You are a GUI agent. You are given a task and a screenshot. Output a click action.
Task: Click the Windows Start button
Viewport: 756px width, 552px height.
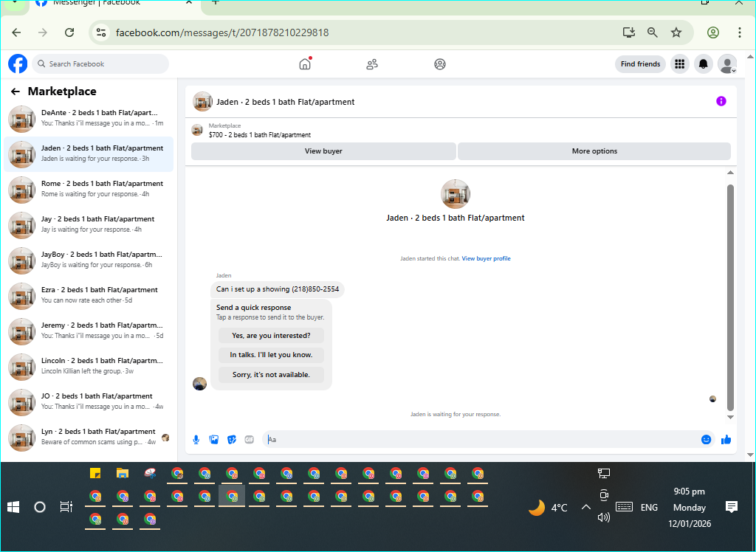13,507
